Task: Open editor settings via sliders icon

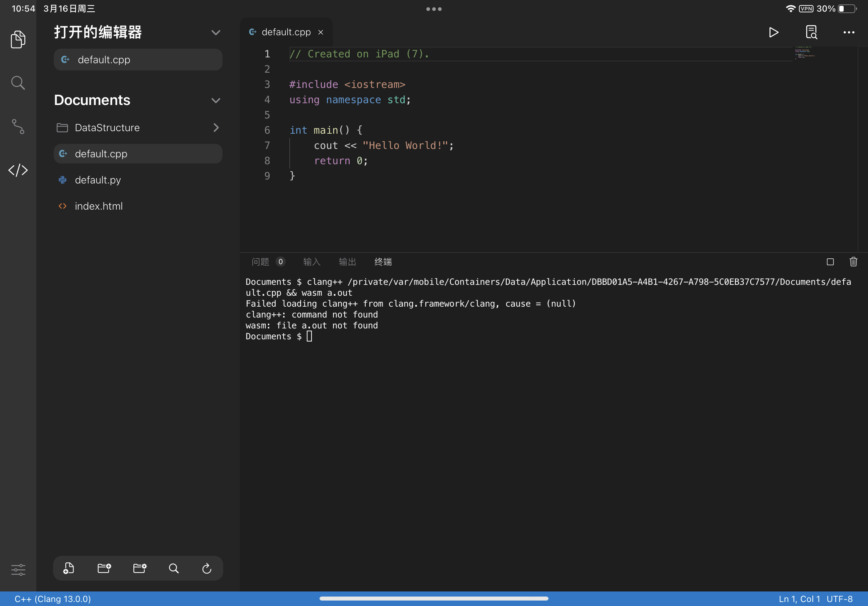Action: [18, 569]
